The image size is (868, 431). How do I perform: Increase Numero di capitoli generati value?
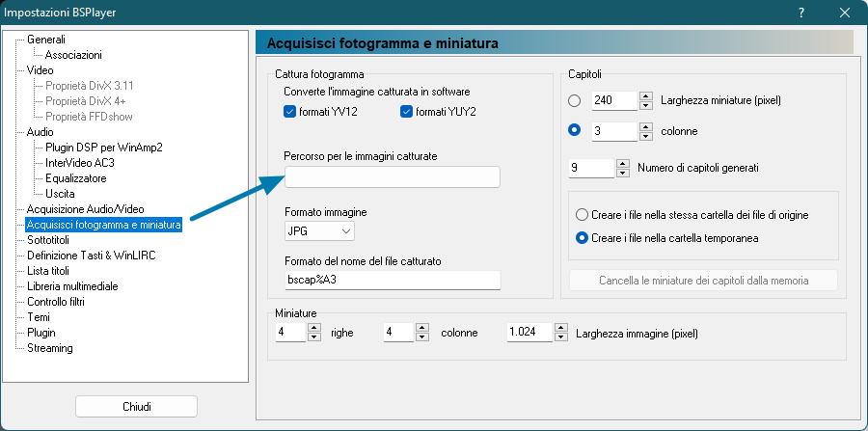(623, 163)
